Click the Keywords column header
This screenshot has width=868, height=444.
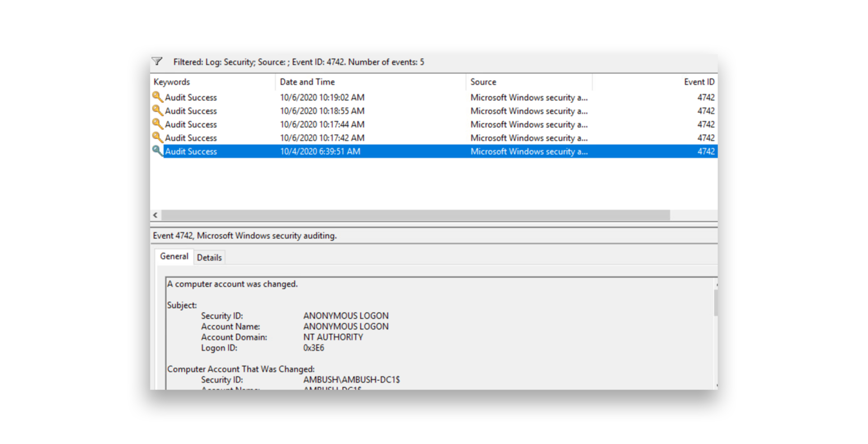pyautogui.click(x=172, y=81)
